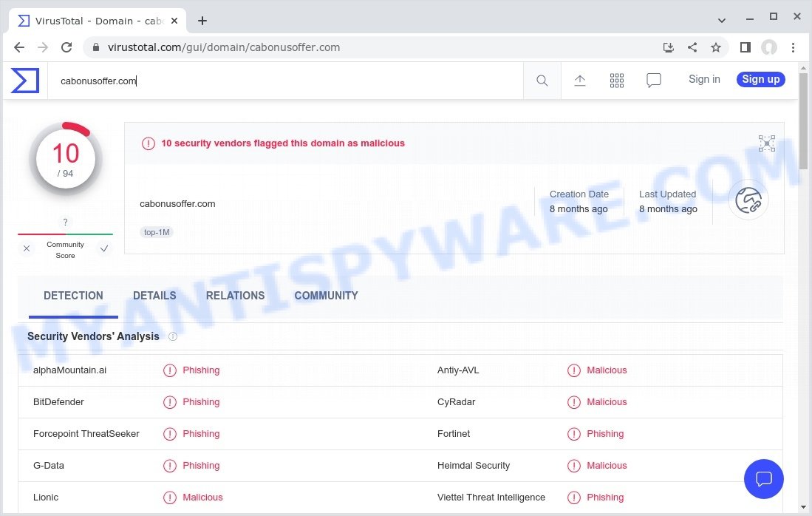Click the top-1M tag
812x516 pixels.
pos(157,233)
